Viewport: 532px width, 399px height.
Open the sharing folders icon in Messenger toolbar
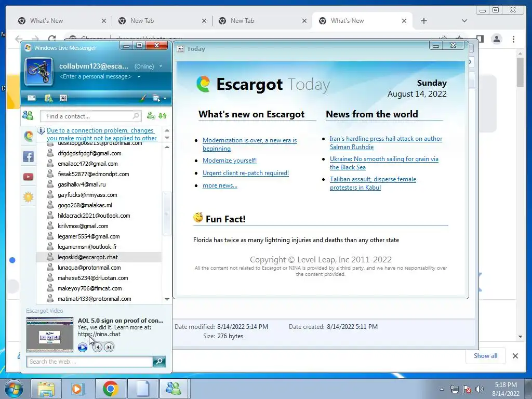48,98
